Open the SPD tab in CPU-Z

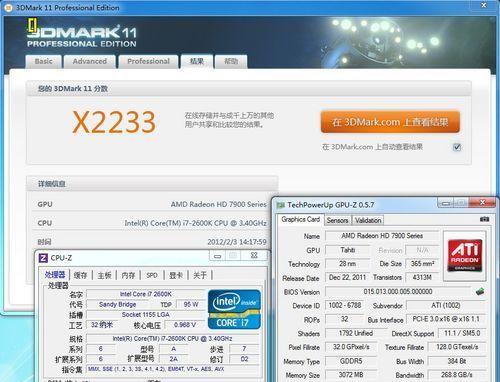[x=152, y=275]
